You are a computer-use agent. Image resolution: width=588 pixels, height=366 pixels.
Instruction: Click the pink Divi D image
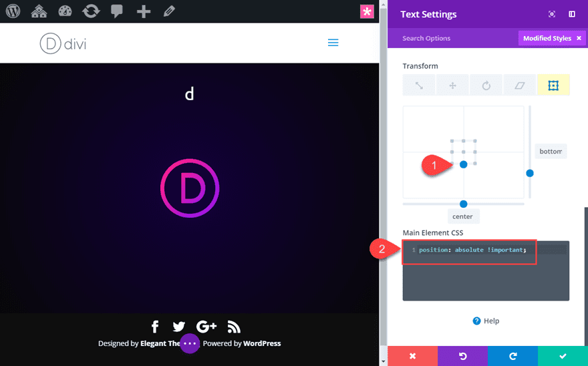[190, 188]
